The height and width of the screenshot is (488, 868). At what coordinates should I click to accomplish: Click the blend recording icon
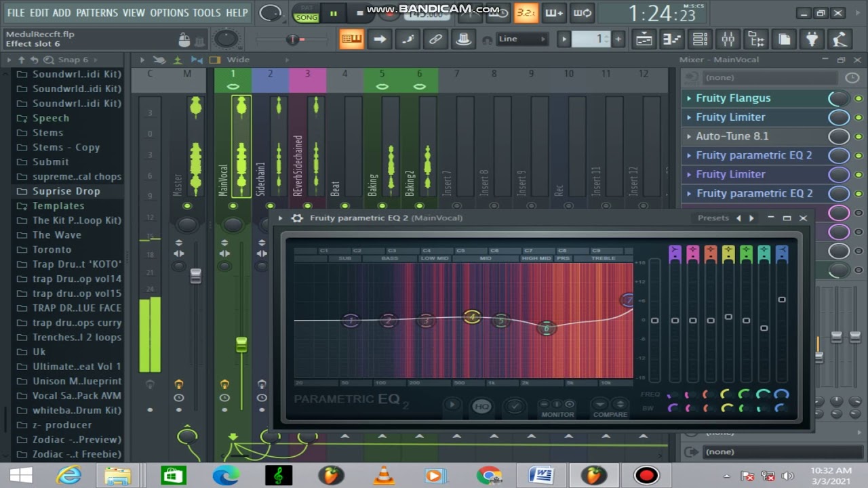[554, 12]
